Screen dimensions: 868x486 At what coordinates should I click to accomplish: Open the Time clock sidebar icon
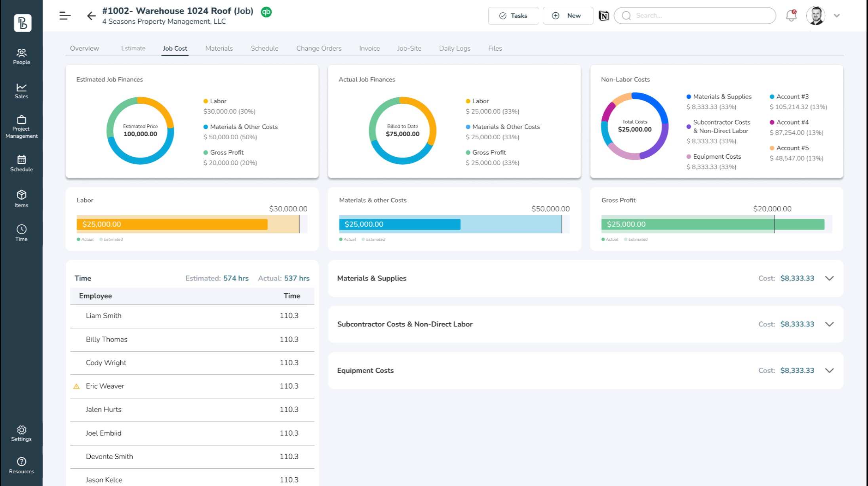pyautogui.click(x=21, y=233)
